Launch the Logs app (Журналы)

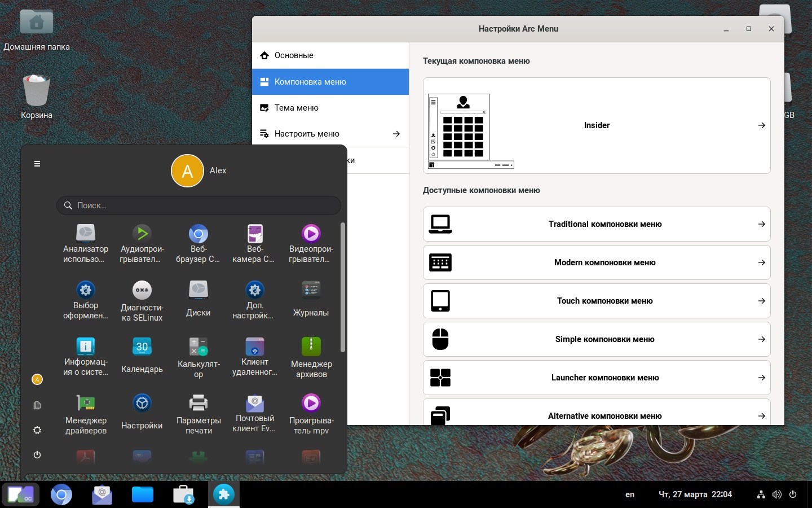[311, 300]
